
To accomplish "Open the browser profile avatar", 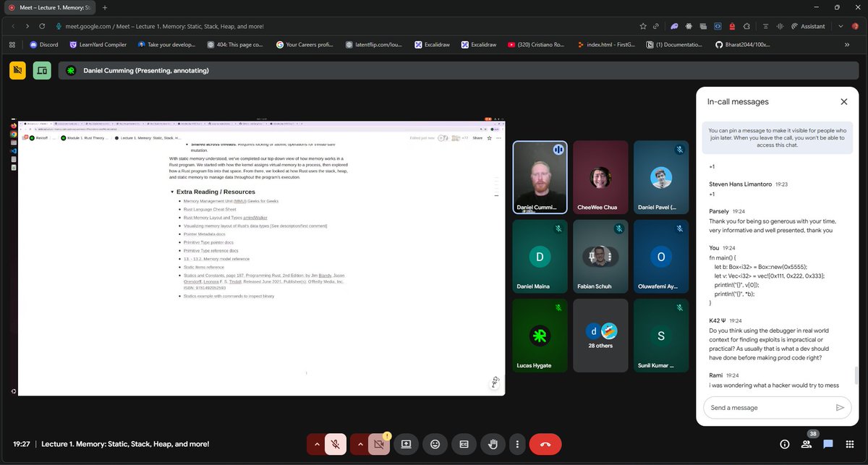I will [855, 26].
